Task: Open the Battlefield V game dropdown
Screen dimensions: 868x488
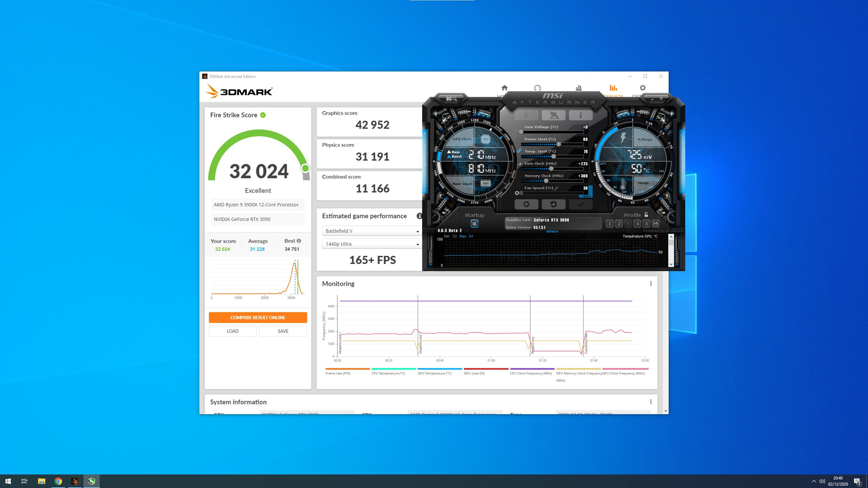Action: click(x=372, y=231)
